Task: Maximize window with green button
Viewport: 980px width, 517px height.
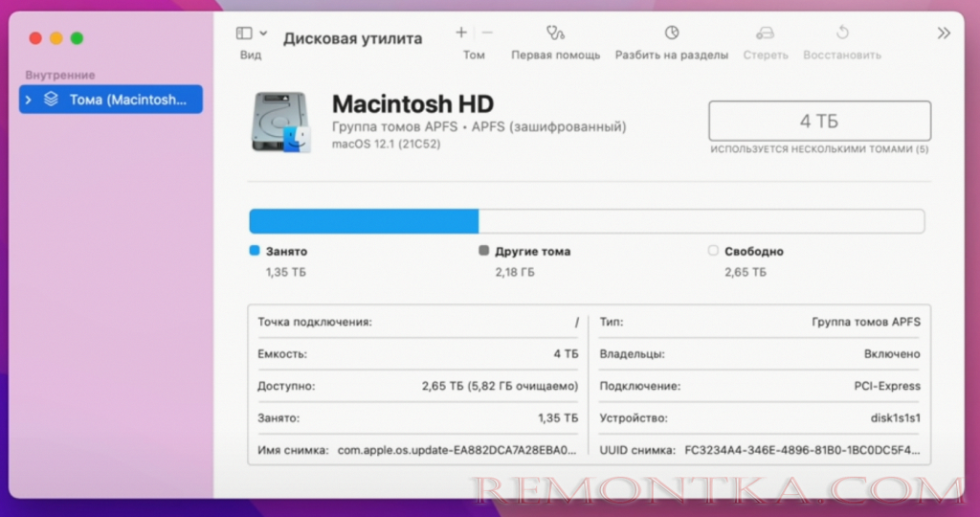Action: pyautogui.click(x=77, y=38)
